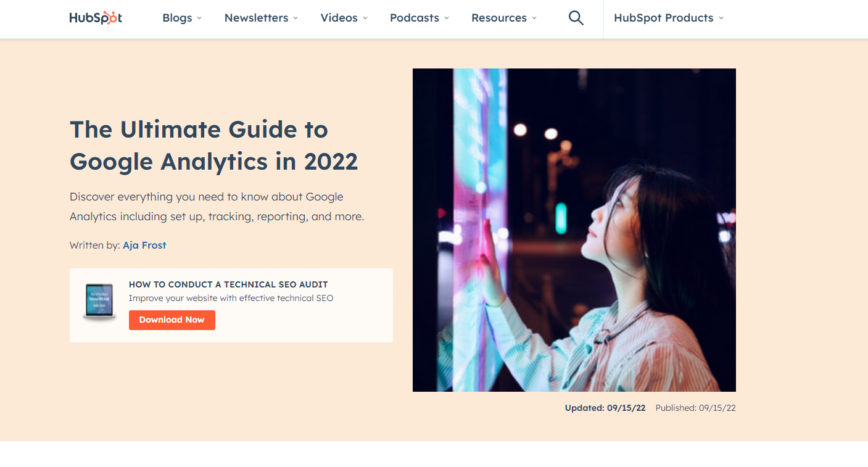868x467 pixels.
Task: Open the HubSpot Products menu
Action: (669, 18)
